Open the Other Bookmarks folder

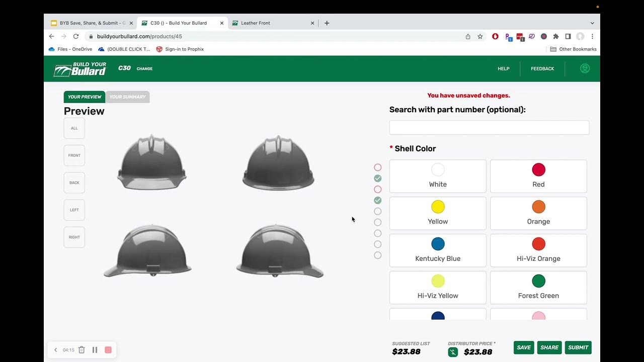coord(573,49)
